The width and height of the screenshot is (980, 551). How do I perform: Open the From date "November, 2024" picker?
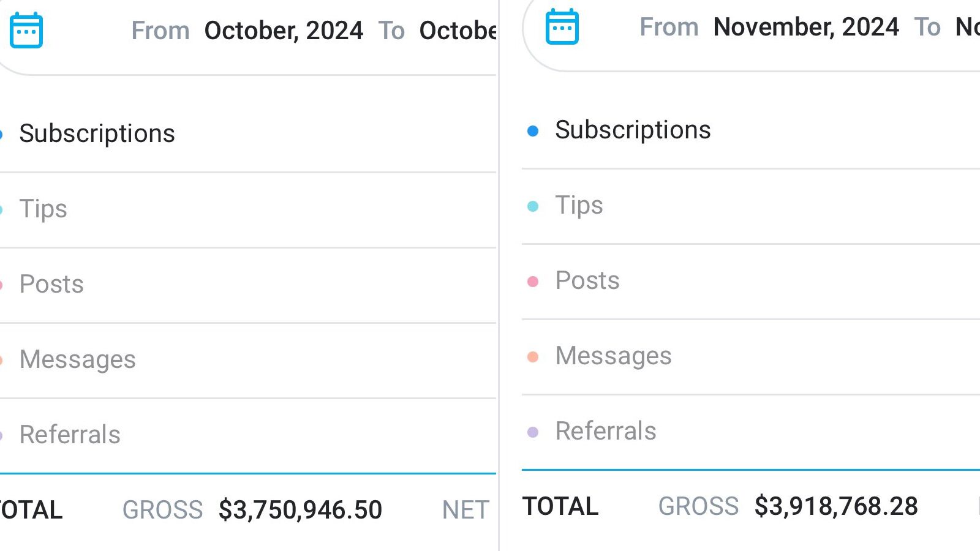click(x=805, y=27)
